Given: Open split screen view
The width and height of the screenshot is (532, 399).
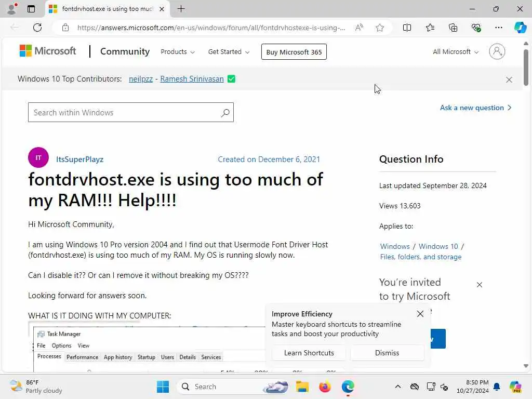Looking at the screenshot, I should 407,28.
